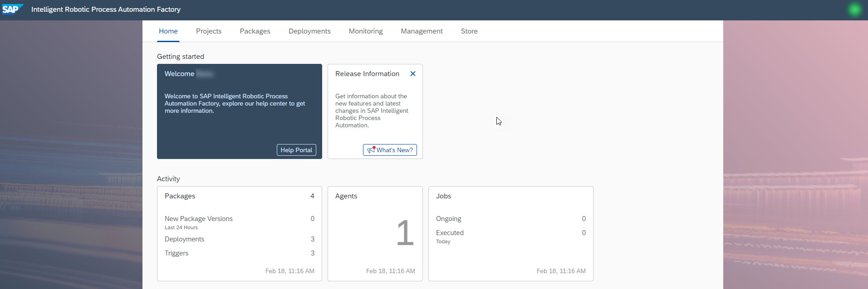Click the Welcome tile heading

pos(180,74)
